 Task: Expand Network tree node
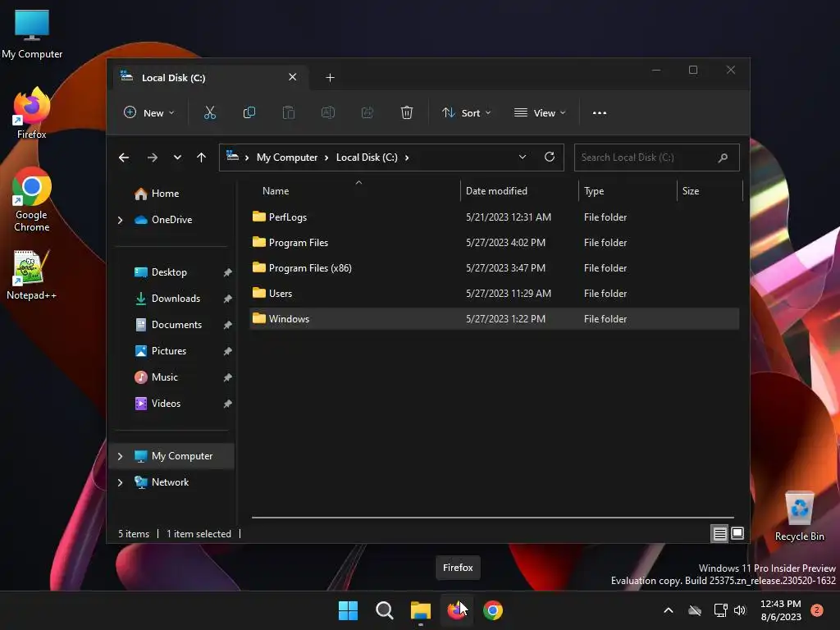pos(120,482)
